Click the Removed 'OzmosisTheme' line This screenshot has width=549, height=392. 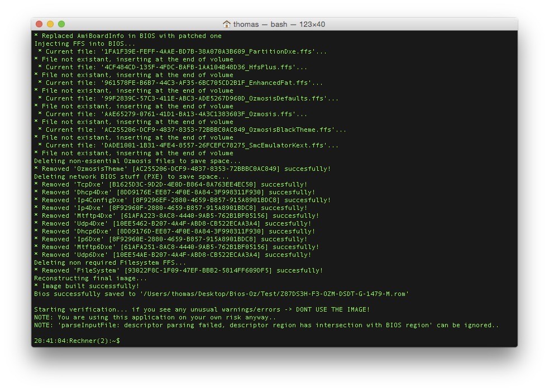point(183,169)
